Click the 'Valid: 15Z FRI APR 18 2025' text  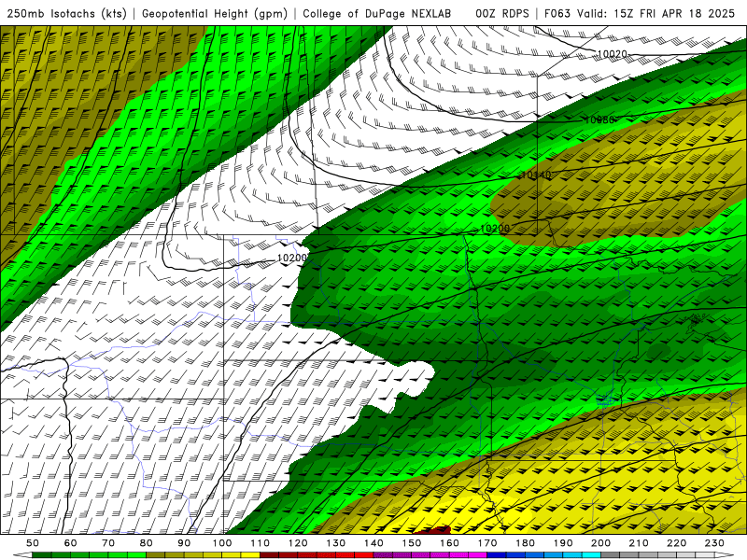click(656, 13)
